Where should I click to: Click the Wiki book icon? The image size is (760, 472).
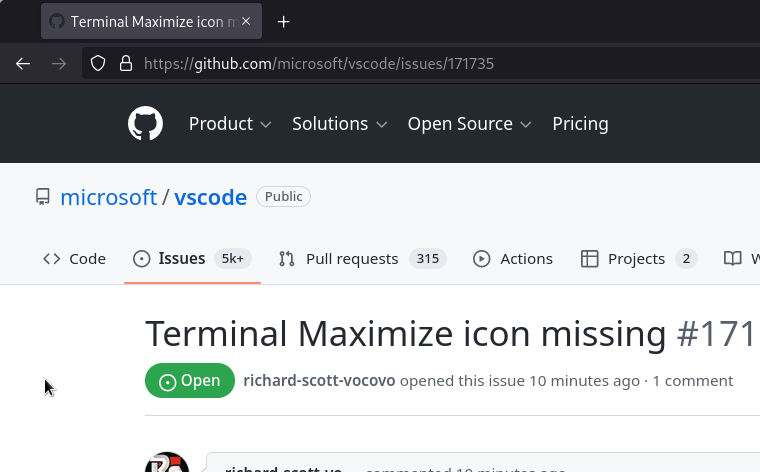tap(732, 259)
